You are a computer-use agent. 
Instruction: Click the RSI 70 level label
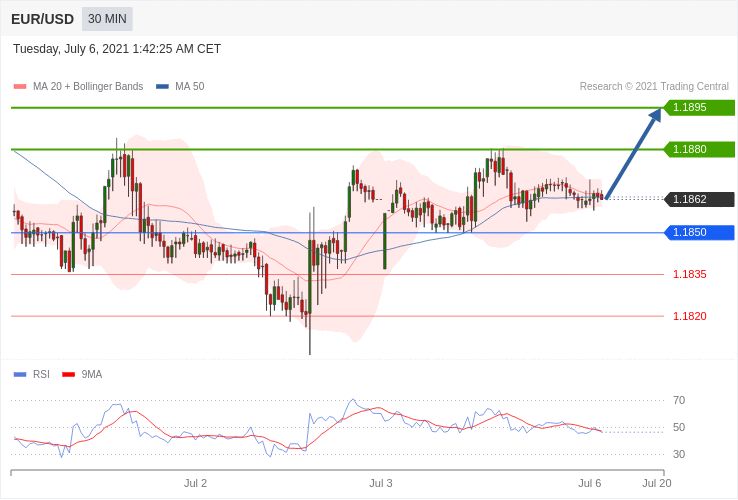coord(679,401)
